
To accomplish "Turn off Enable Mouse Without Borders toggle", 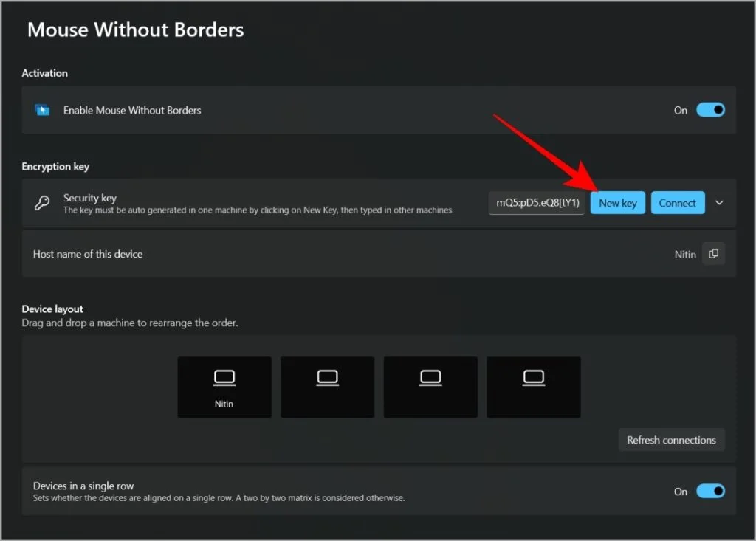I will pos(711,110).
